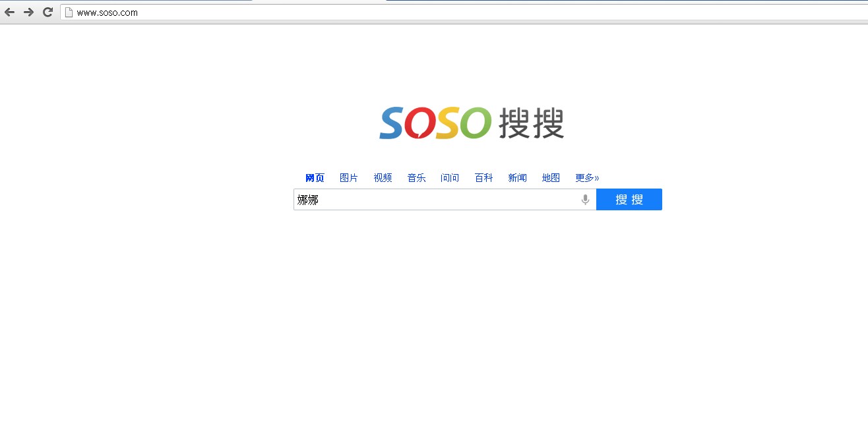This screenshot has height=445, width=868.
Task: Open the 百科 tab
Action: 483,178
